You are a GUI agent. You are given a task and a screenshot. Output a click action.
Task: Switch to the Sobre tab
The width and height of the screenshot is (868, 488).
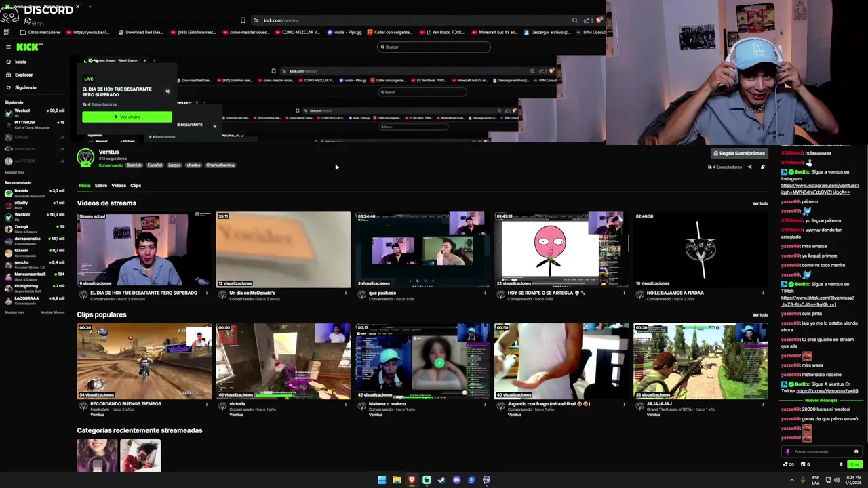(x=101, y=185)
